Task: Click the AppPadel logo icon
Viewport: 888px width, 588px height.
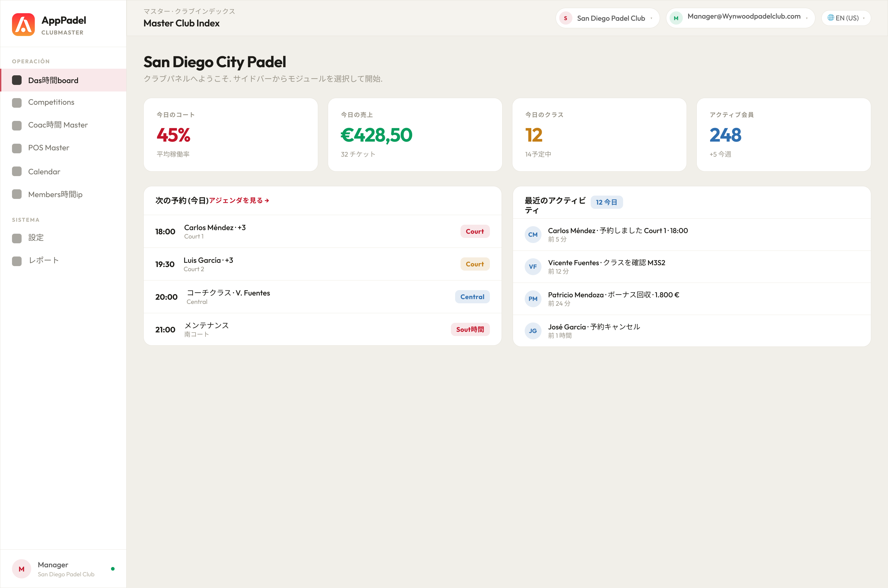Action: click(23, 25)
